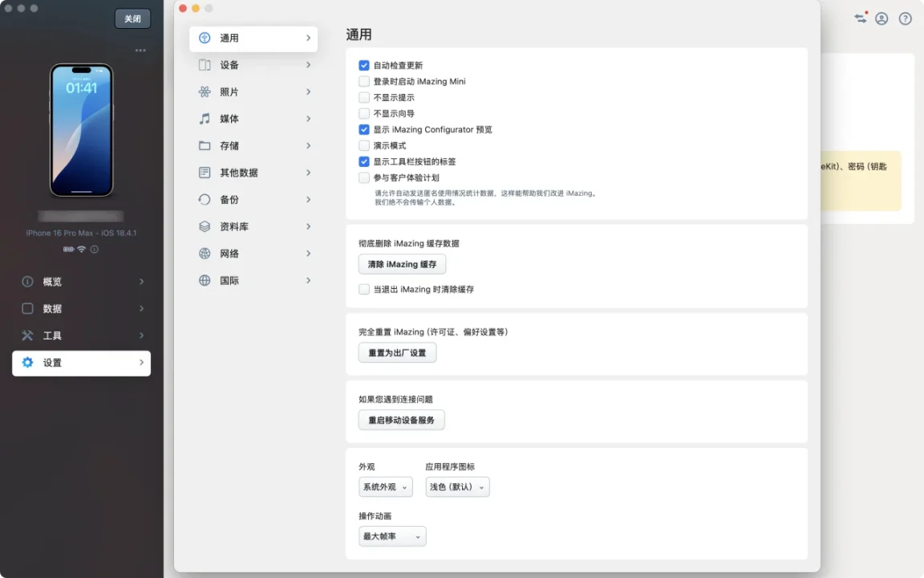This screenshot has width=924, height=578.
Task: Uncheck 显示 iMazing Configurator 预览
Action: click(364, 129)
